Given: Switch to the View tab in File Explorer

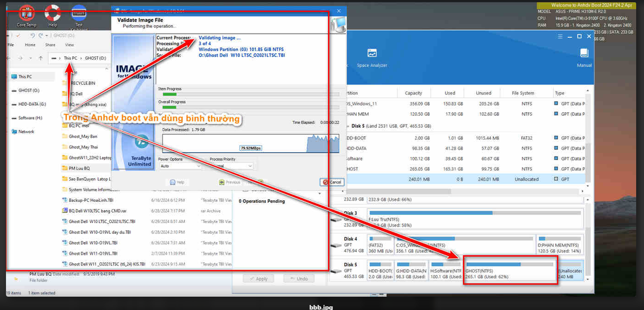Looking at the screenshot, I should [x=69, y=45].
